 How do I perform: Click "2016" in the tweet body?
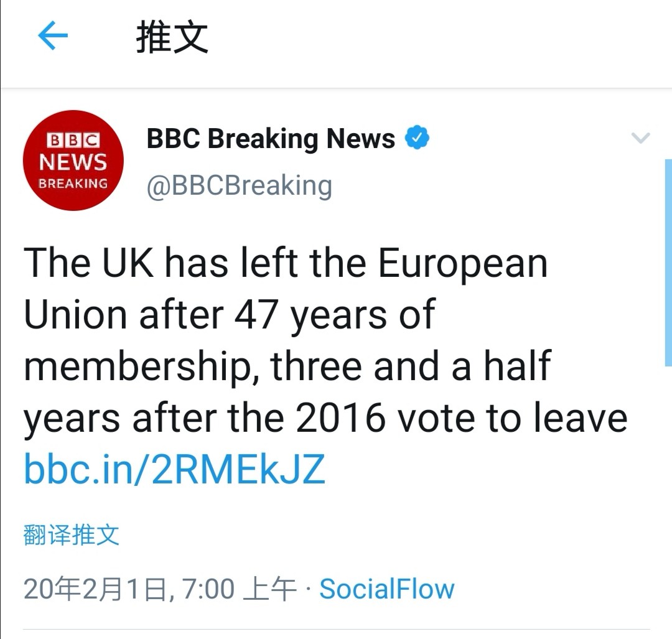[x=340, y=418]
